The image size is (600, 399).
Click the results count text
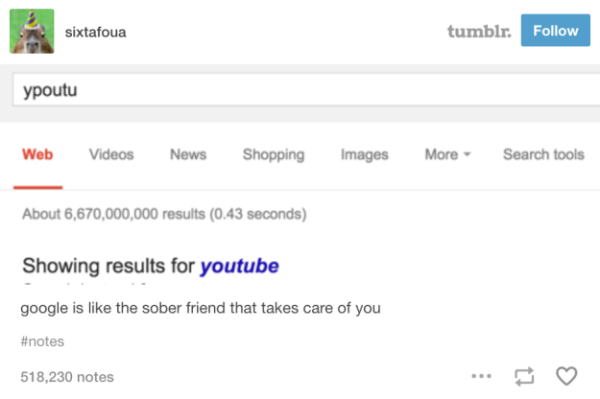pyautogui.click(x=164, y=214)
